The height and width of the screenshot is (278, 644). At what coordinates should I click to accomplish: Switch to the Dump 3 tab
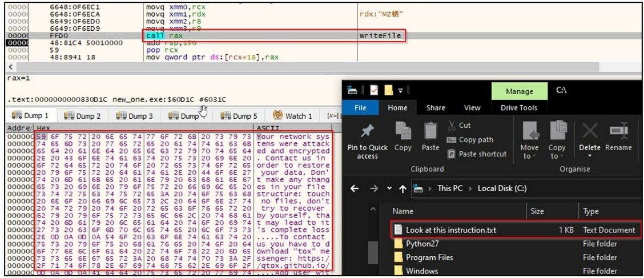tap(134, 116)
